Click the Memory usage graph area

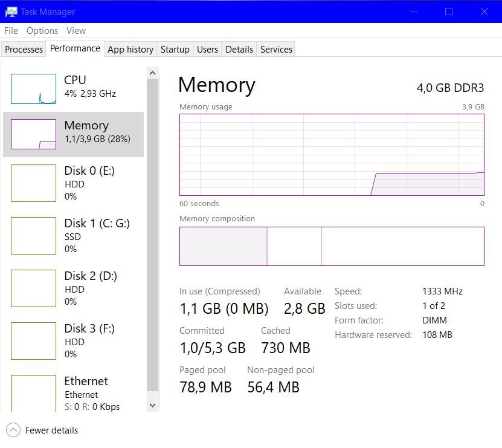[x=332, y=154]
